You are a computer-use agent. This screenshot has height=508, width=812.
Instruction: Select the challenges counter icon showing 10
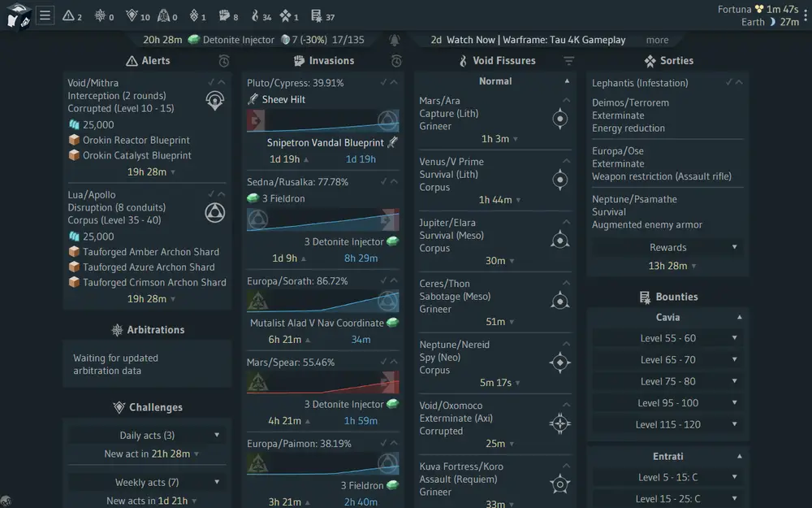132,16
